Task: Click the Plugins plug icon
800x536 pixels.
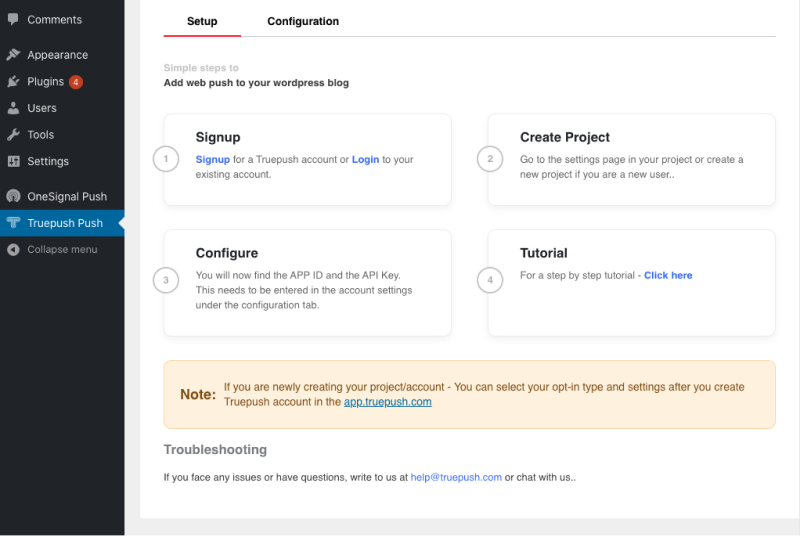Action: point(13,82)
